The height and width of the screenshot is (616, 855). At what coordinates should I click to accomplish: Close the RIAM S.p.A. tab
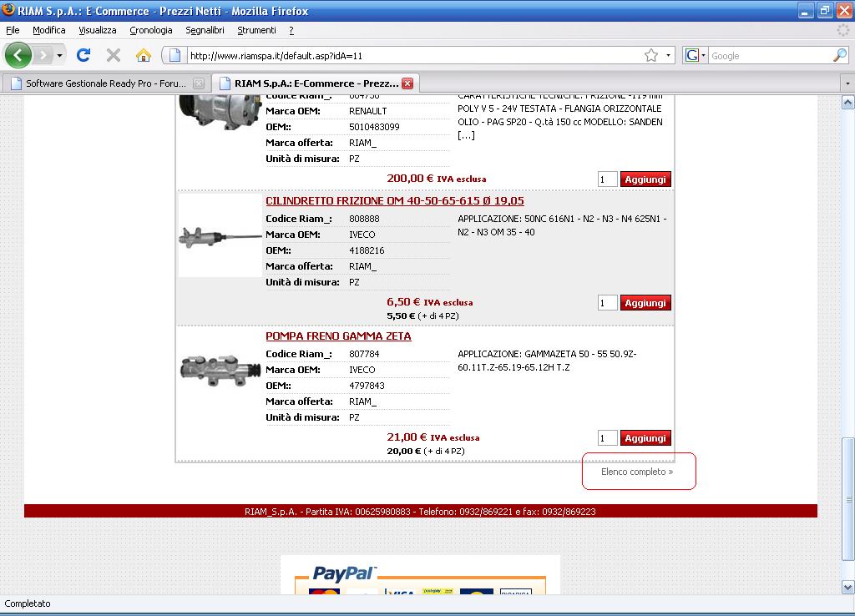(x=407, y=83)
